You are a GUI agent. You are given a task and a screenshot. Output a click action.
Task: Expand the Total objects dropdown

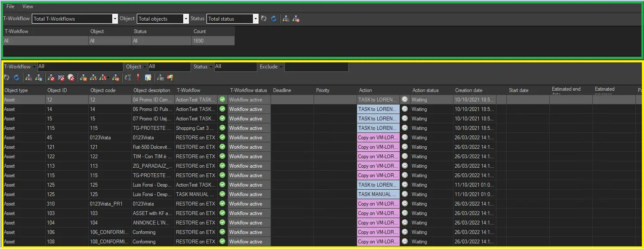pyautogui.click(x=186, y=19)
